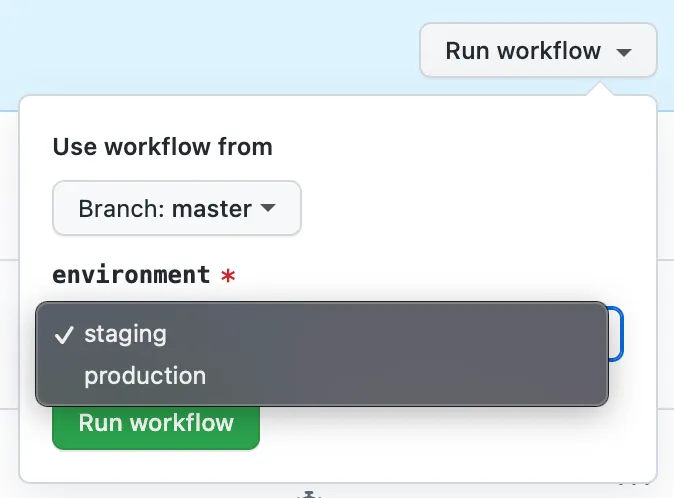
Task: Click the red required asterisk
Action: 228,276
